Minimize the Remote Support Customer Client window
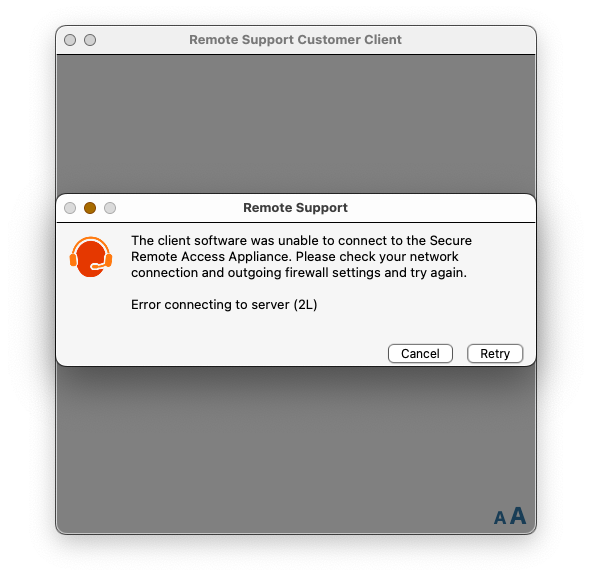 pos(90,40)
